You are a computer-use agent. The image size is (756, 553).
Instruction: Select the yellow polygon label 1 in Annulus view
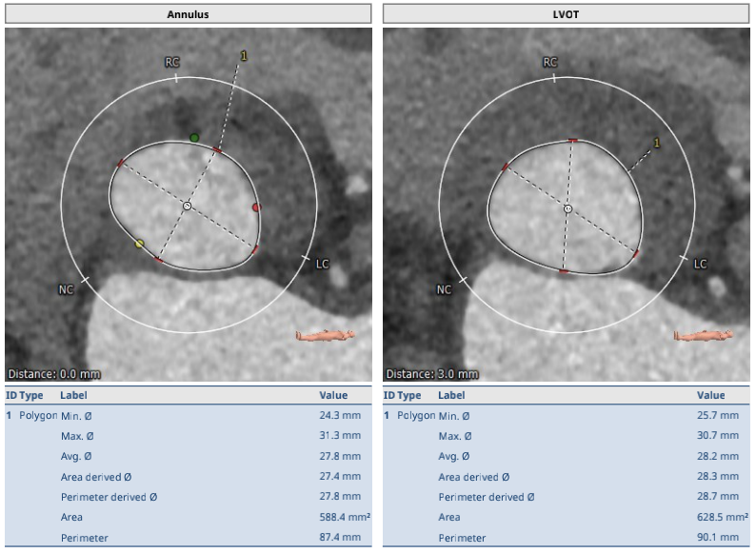[x=243, y=56]
